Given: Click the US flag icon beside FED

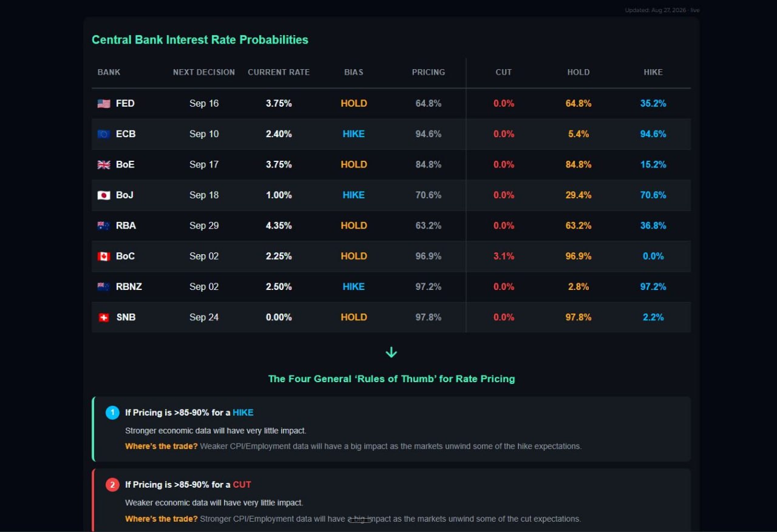Looking at the screenshot, I should coord(104,104).
